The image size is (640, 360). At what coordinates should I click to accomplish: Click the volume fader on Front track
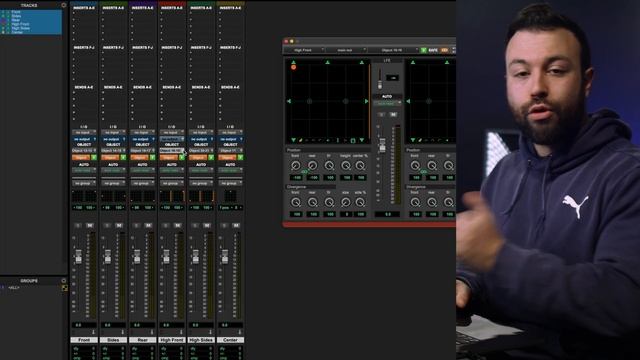[78, 256]
